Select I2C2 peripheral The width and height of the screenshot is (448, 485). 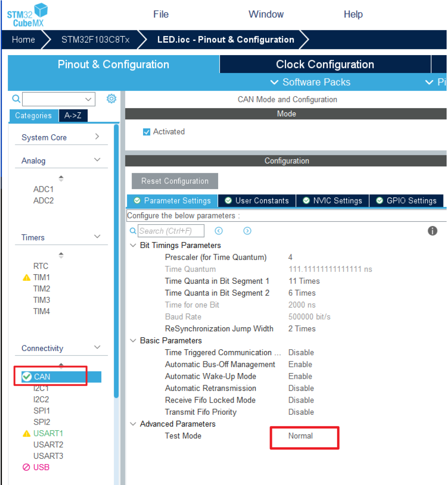click(41, 399)
